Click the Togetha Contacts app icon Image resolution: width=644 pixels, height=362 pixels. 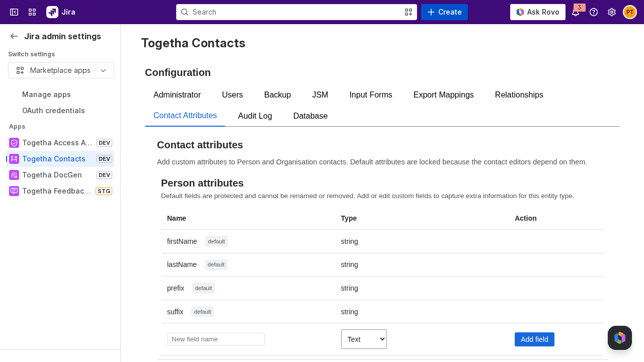[x=14, y=159]
